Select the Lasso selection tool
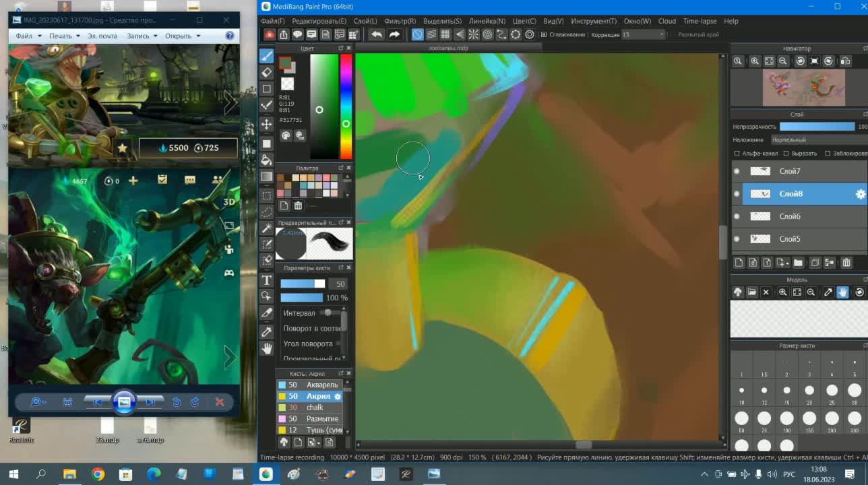Viewport: 868px width, 485px height. [267, 212]
